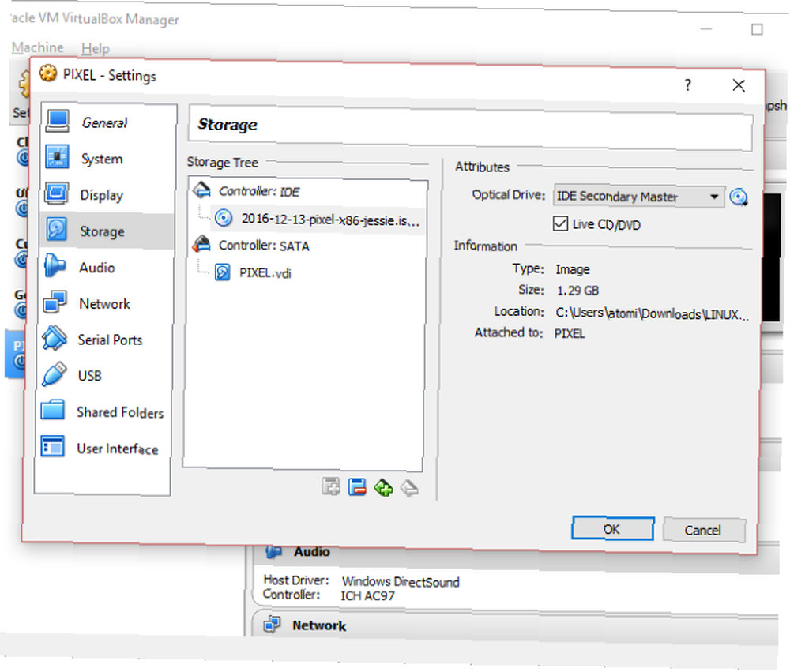790x672 pixels.
Task: Open the General settings category
Action: click(107, 122)
